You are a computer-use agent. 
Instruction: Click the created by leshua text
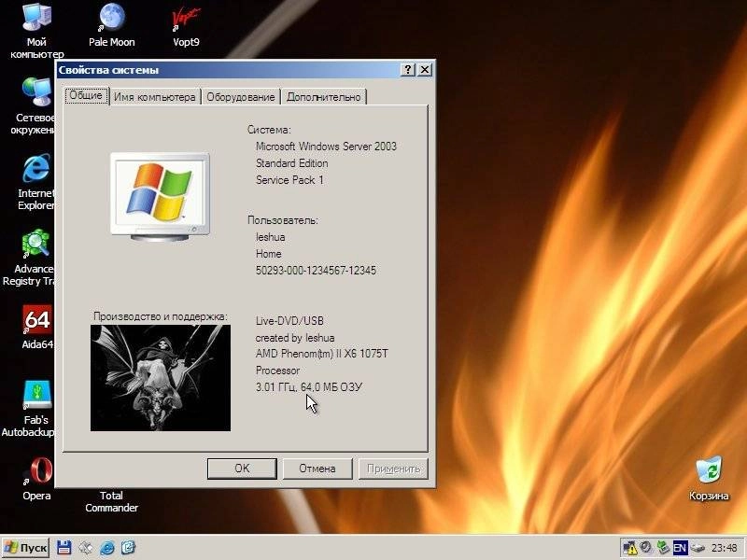(295, 338)
